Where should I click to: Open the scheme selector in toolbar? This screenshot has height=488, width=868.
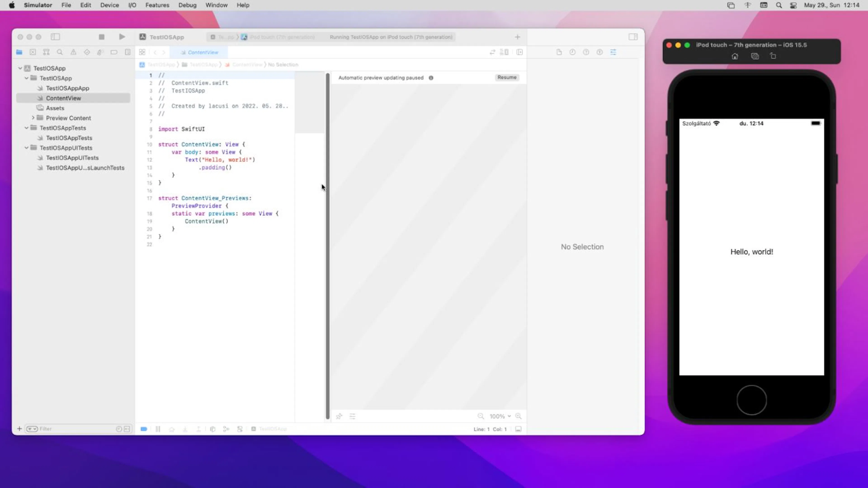(x=222, y=37)
